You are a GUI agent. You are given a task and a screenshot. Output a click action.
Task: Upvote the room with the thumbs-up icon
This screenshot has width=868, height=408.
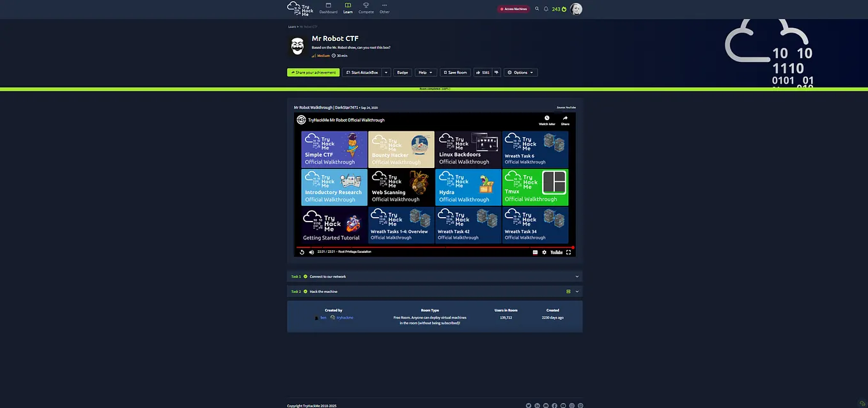(x=479, y=72)
